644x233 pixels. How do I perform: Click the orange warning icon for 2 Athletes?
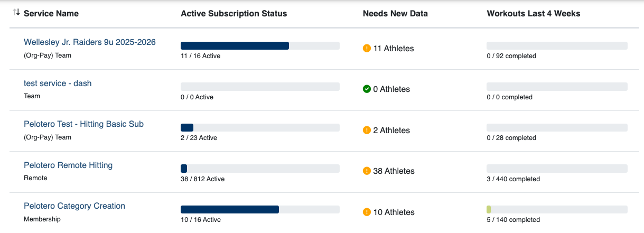[x=367, y=130]
